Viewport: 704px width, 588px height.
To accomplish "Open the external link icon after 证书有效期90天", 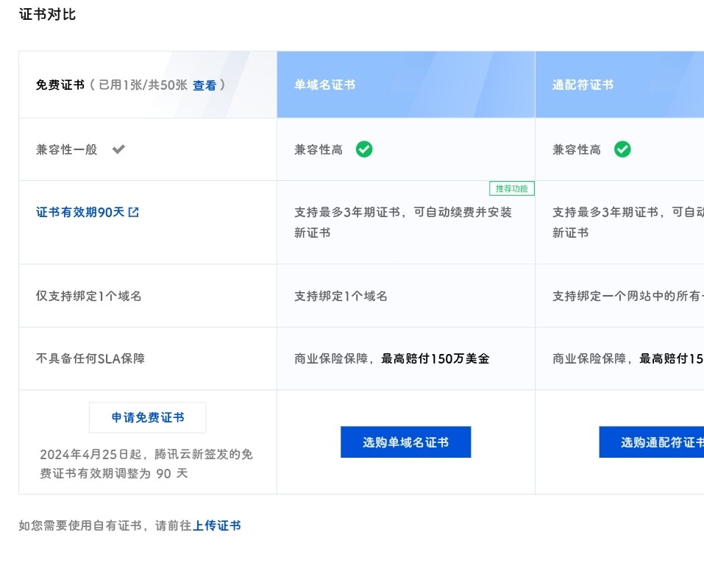I will coord(132,211).
